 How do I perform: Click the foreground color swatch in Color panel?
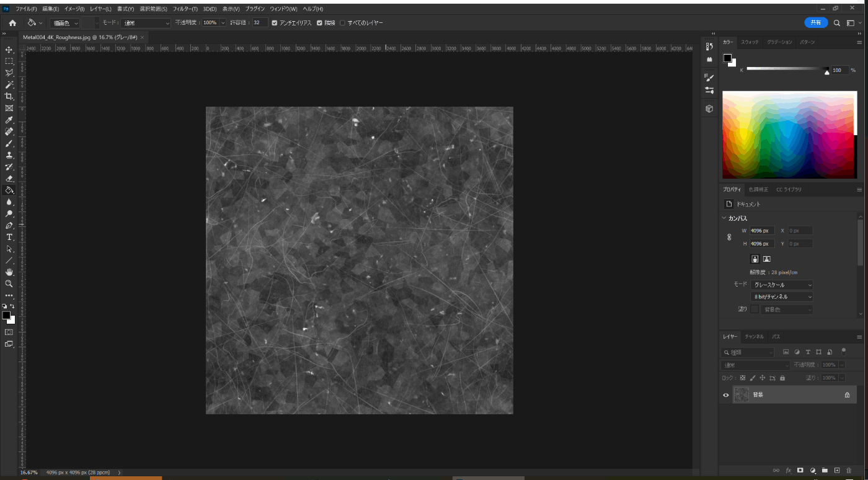click(x=727, y=58)
